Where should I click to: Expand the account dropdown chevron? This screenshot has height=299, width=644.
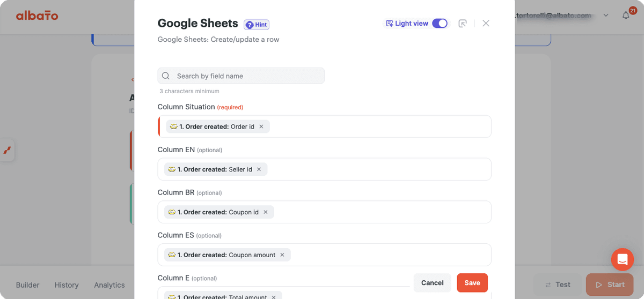coord(606,16)
